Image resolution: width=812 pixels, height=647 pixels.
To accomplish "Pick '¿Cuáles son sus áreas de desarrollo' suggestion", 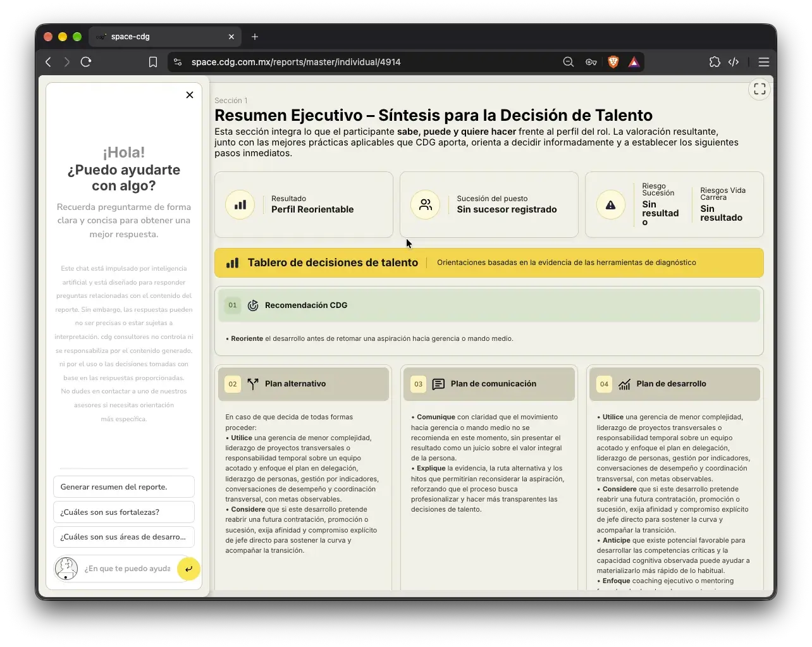I will (124, 537).
